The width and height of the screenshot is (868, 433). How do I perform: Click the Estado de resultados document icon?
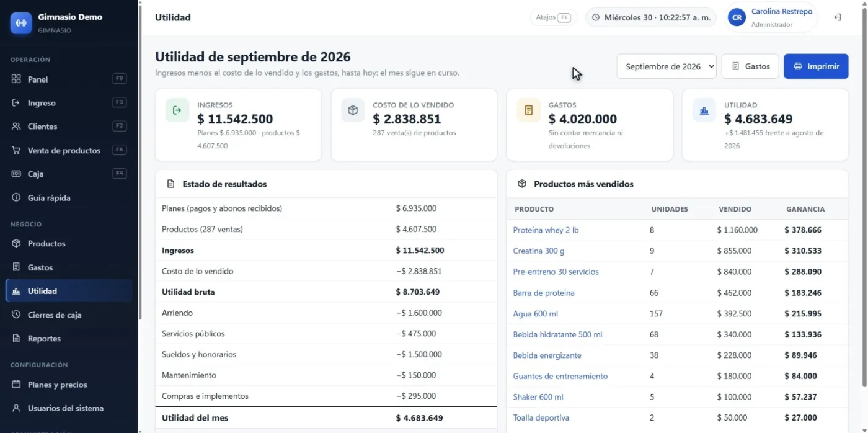coord(171,184)
